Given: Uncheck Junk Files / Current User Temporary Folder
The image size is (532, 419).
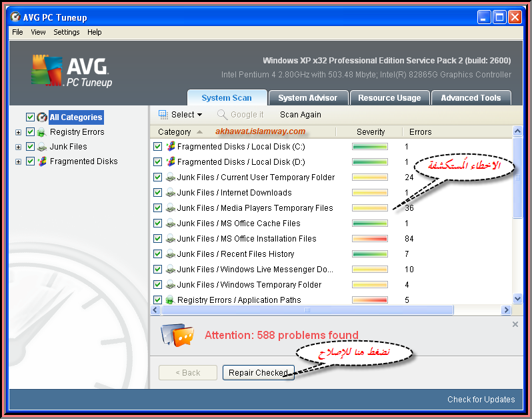Looking at the screenshot, I should pyautogui.click(x=157, y=177).
